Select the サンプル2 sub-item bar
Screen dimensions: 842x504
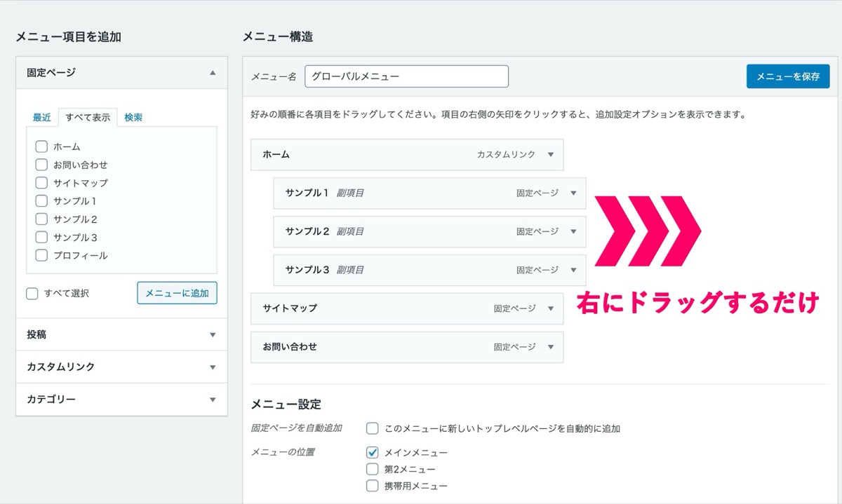(x=429, y=231)
